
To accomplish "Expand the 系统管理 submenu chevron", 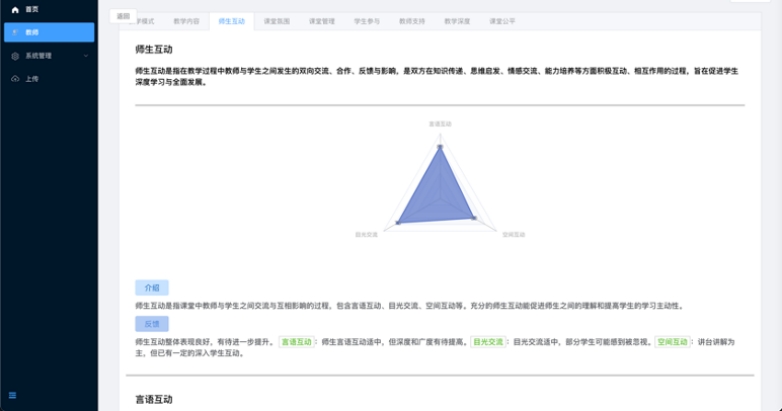I will (86, 56).
